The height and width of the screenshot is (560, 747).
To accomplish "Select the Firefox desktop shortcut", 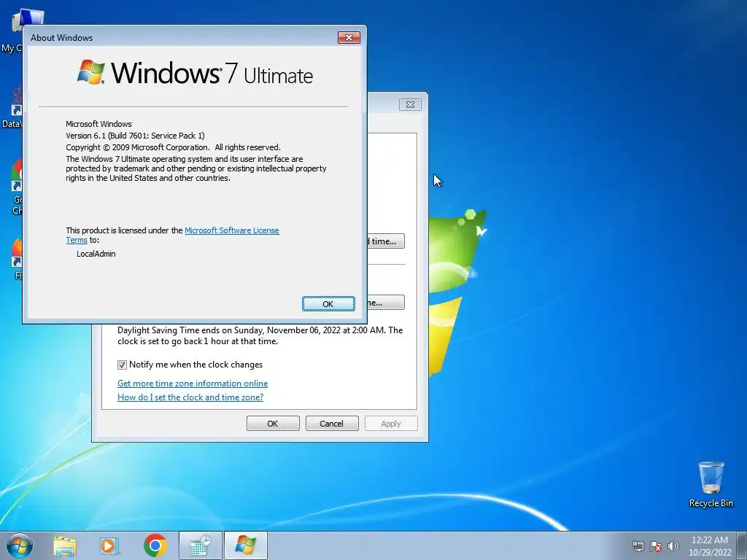I will [x=18, y=258].
